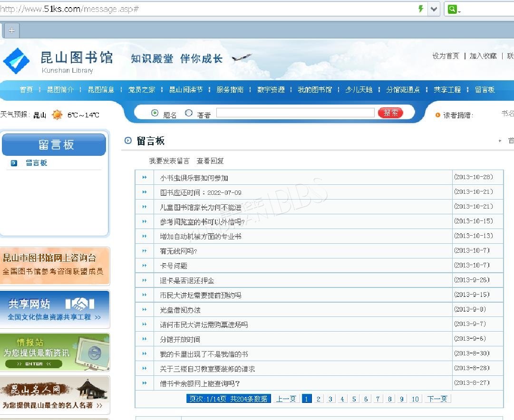Open the 服务指南 navigation menu
Screen dimensions: 514x420
pos(230,90)
